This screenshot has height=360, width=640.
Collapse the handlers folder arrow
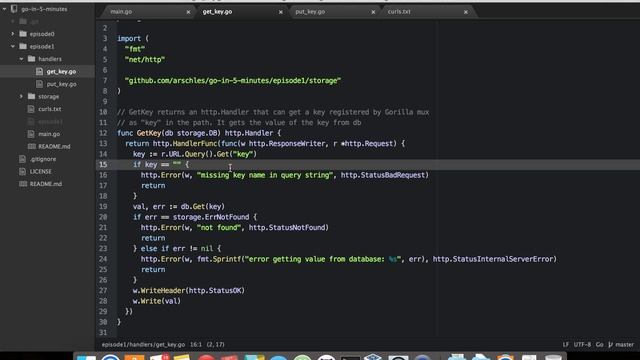click(x=21, y=59)
